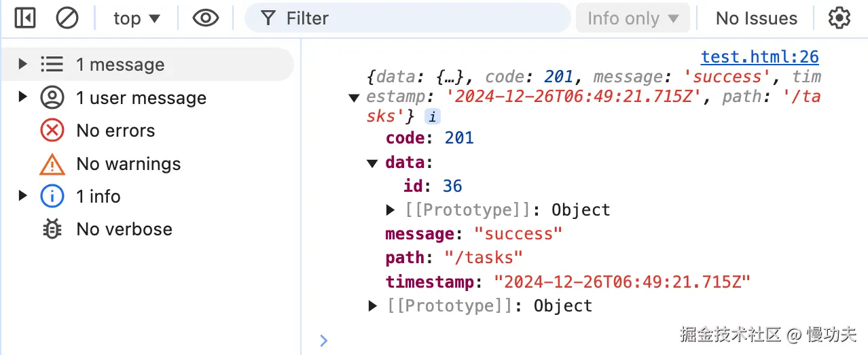
Task: Click the blue info badge beside the object
Action: coord(432,117)
